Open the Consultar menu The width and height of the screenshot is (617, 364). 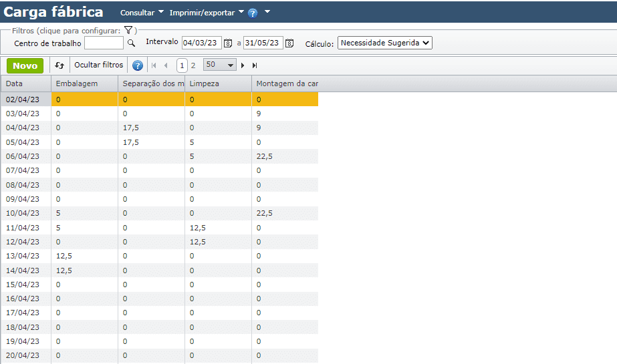click(142, 13)
